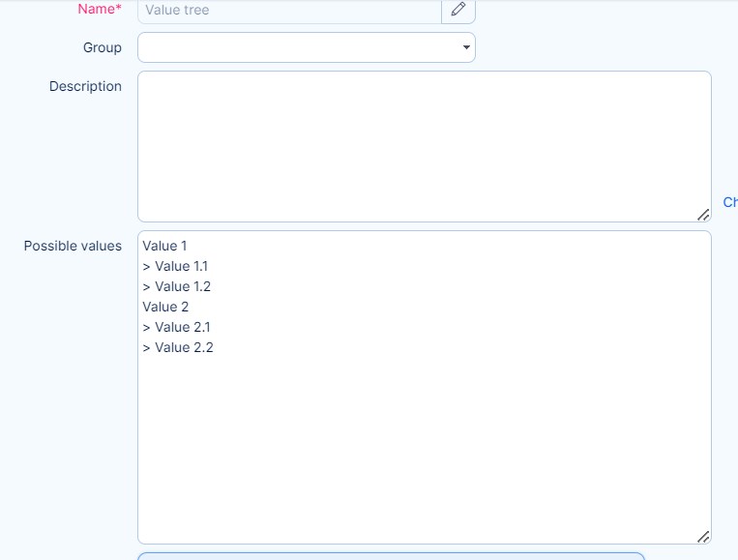Focus the Description text area
738x560 pixels.
(x=424, y=145)
